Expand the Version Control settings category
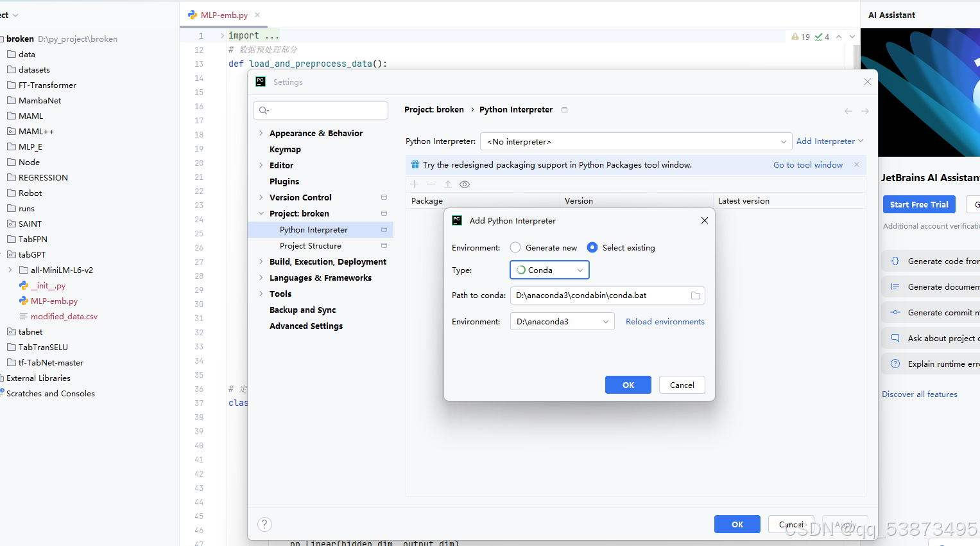The image size is (980, 546). pyautogui.click(x=261, y=197)
